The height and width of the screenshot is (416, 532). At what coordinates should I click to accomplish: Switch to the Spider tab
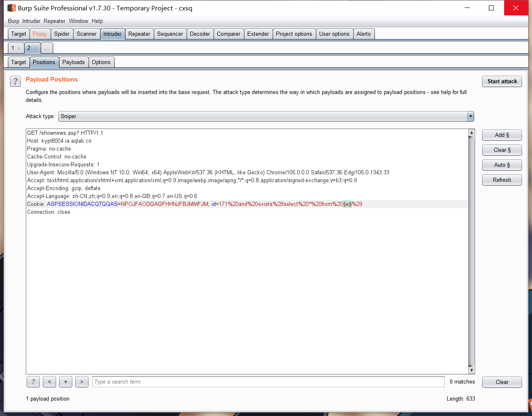[62, 34]
